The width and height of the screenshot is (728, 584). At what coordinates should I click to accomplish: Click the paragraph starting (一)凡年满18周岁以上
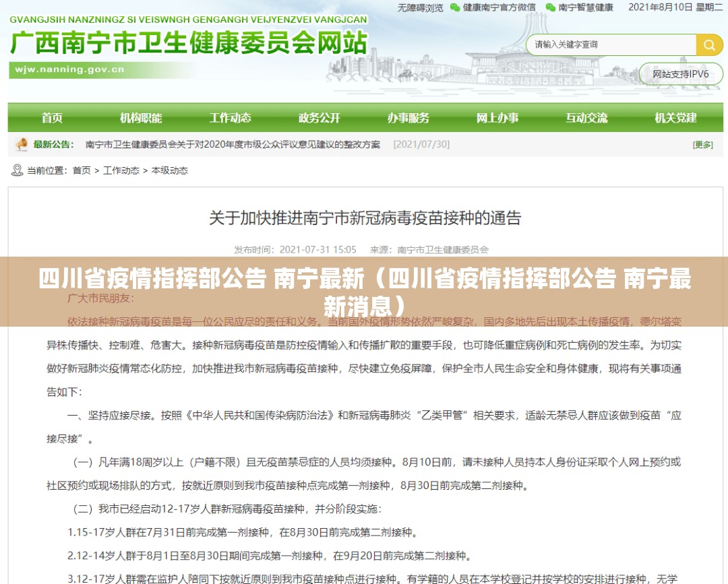[x=364, y=474]
